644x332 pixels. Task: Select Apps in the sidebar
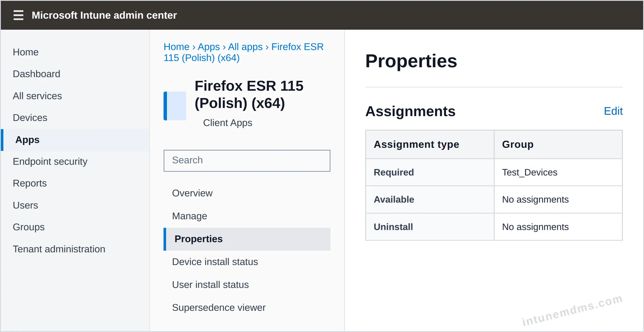[x=75, y=140]
